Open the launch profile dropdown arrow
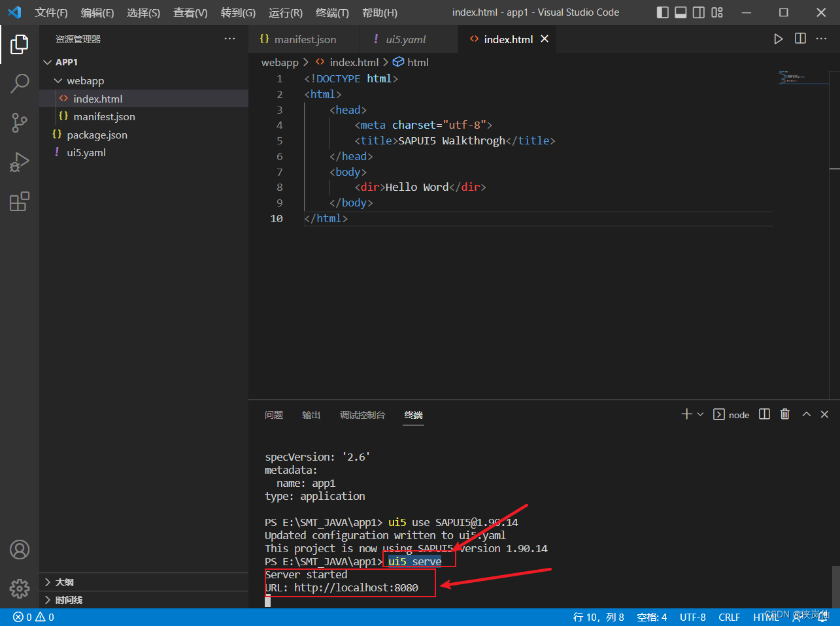The height and width of the screenshot is (626, 840). [700, 414]
